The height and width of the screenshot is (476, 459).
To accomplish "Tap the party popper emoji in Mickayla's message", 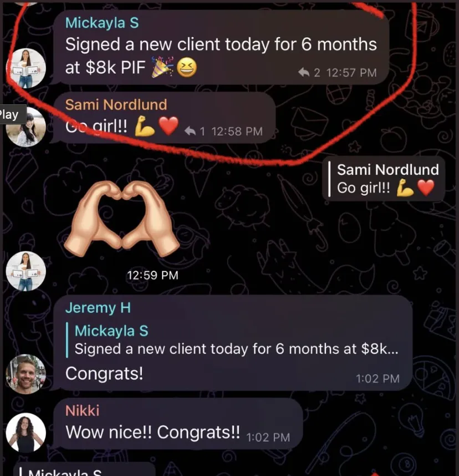I will click(x=162, y=67).
